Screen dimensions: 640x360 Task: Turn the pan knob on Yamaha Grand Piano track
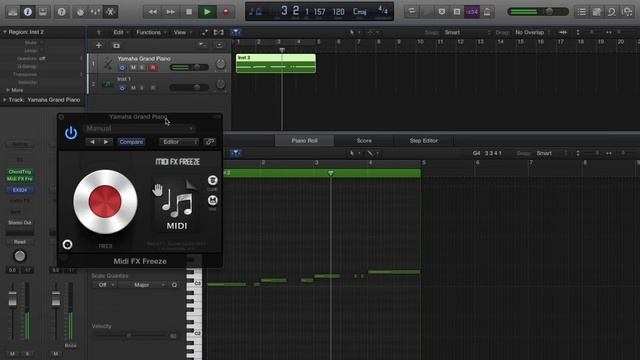220,64
